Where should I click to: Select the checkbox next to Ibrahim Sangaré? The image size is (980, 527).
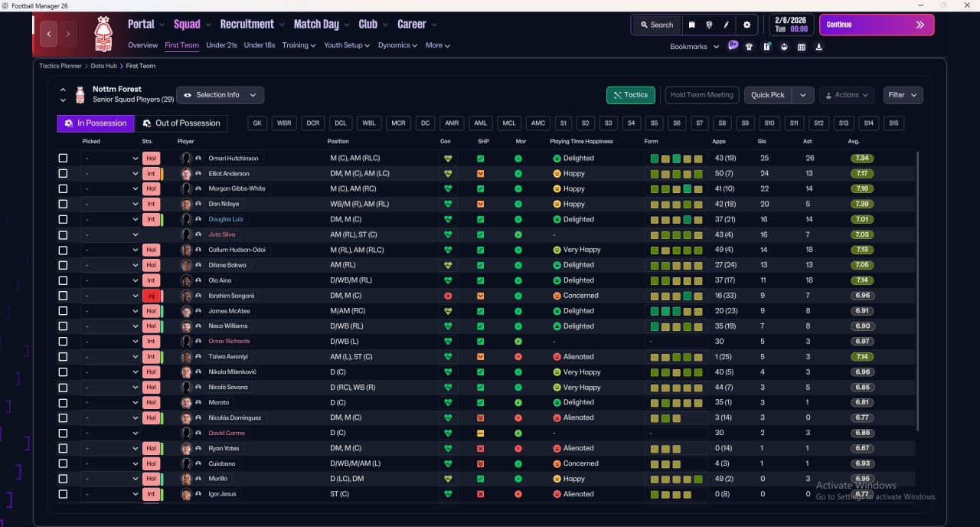coord(63,296)
